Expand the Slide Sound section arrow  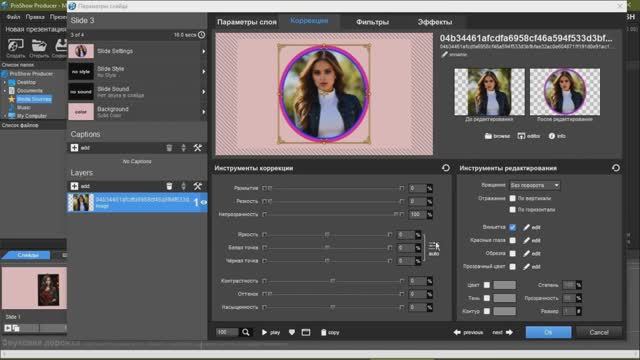[203, 92]
